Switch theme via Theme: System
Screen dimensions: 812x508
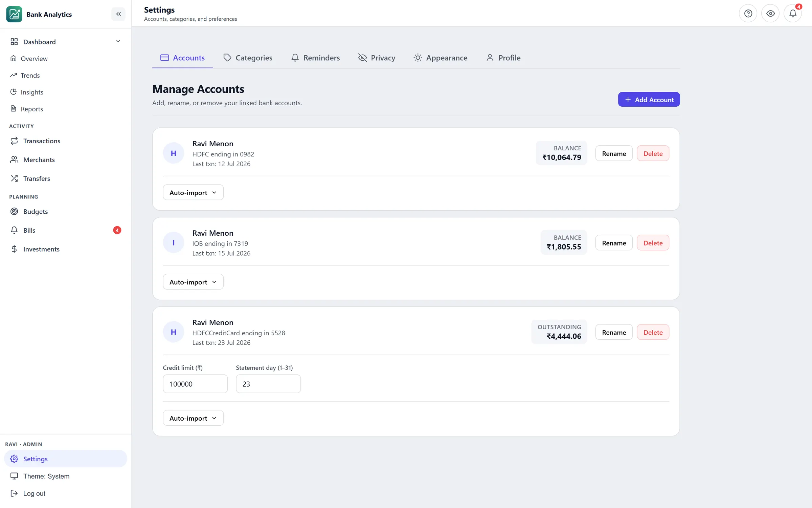click(x=66, y=476)
